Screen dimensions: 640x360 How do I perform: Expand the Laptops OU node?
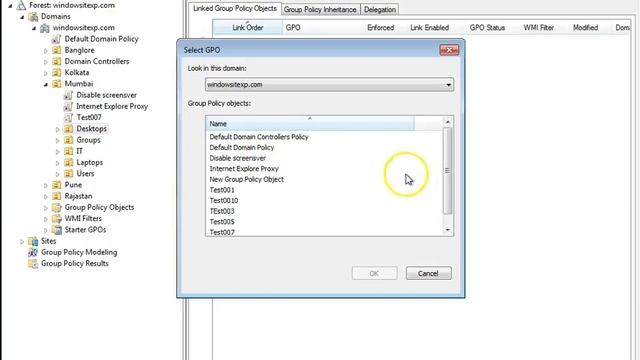[58, 163]
